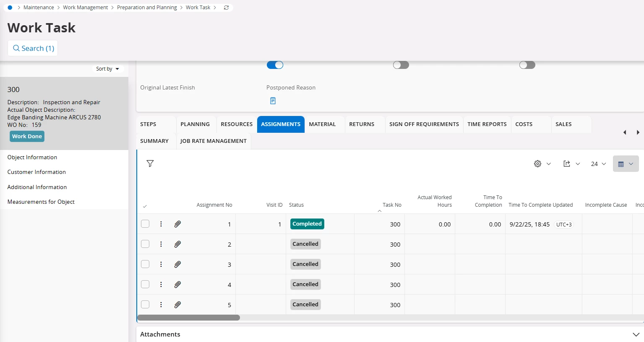Click the breadcrumb refresh icon
Screen dimensions: 644x342
point(226,8)
